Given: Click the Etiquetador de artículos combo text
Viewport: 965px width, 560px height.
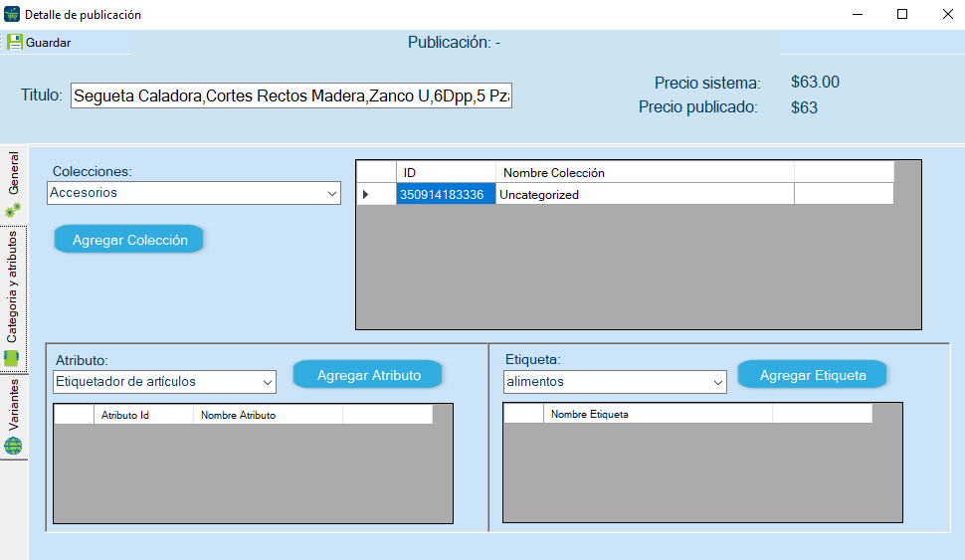Looking at the screenshot, I should pyautogui.click(x=125, y=382).
